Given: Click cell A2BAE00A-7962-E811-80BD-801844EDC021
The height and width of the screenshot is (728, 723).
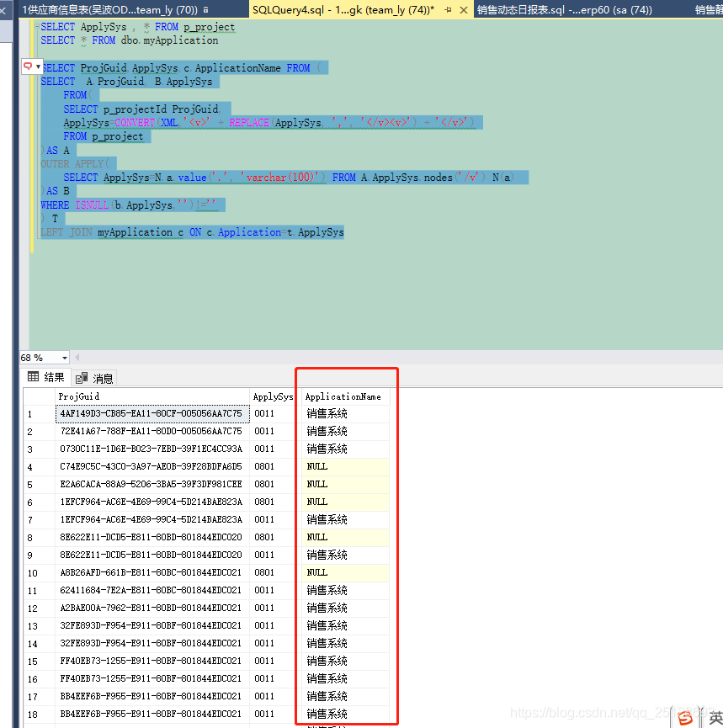Looking at the screenshot, I should (152, 608).
